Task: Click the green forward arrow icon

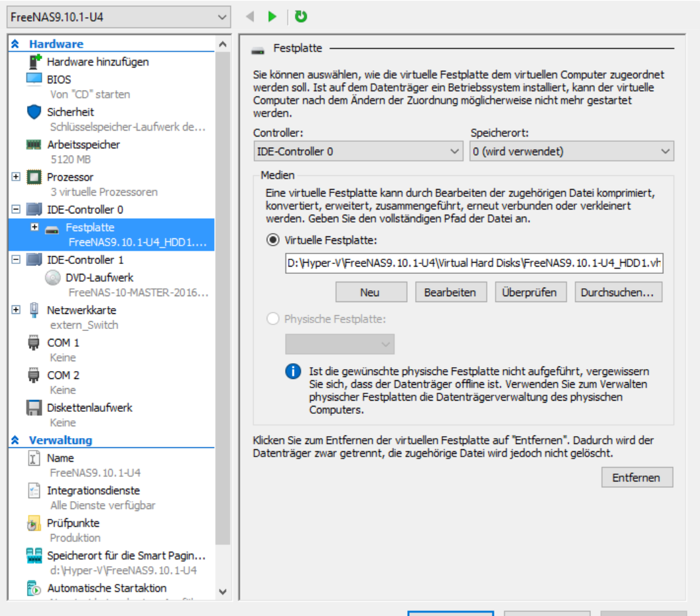Action: point(272,16)
